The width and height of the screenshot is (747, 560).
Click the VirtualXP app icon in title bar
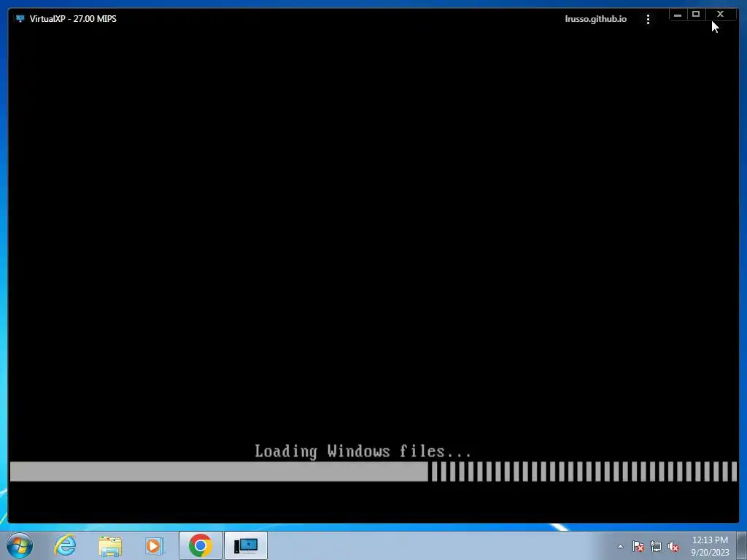coord(20,18)
